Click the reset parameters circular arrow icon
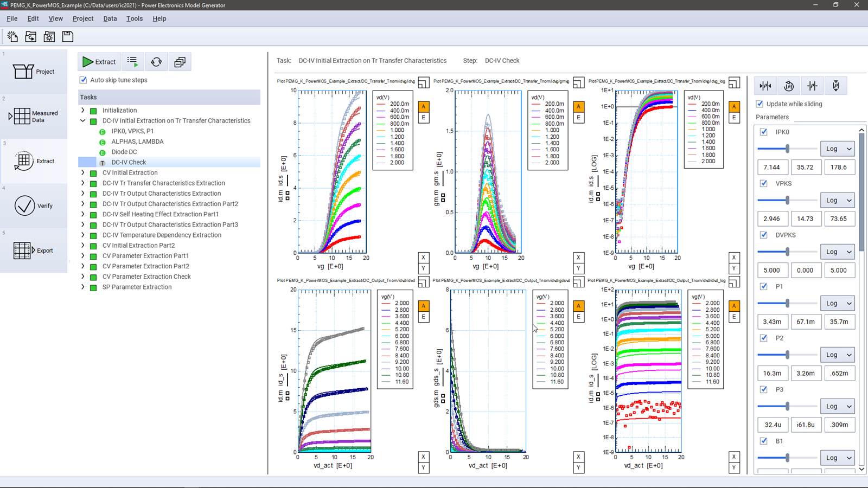 (789, 86)
